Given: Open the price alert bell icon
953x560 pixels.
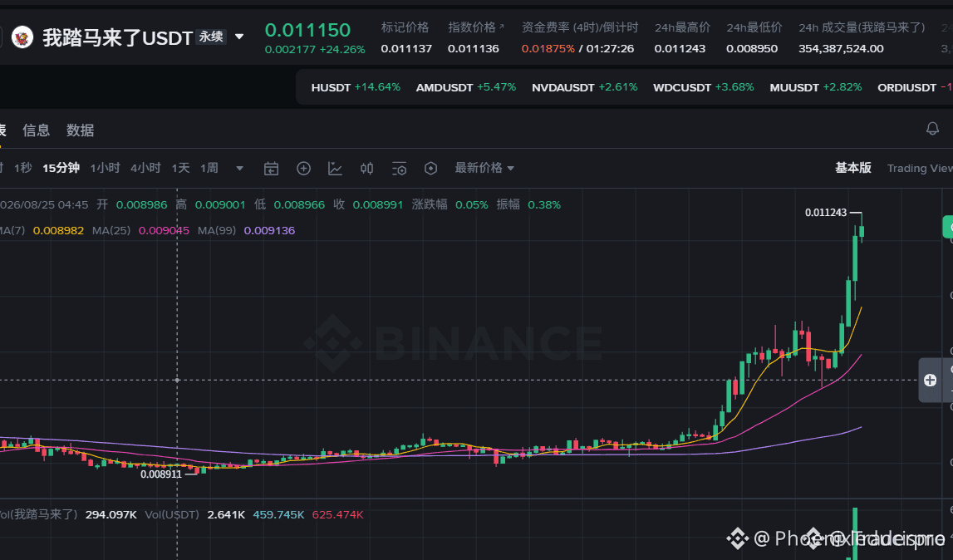Looking at the screenshot, I should [x=932, y=128].
